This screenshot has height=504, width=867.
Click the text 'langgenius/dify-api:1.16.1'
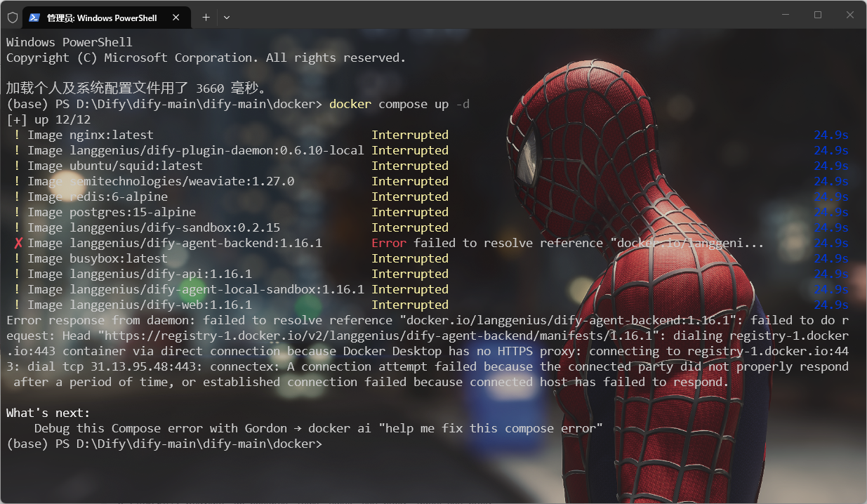(x=161, y=274)
